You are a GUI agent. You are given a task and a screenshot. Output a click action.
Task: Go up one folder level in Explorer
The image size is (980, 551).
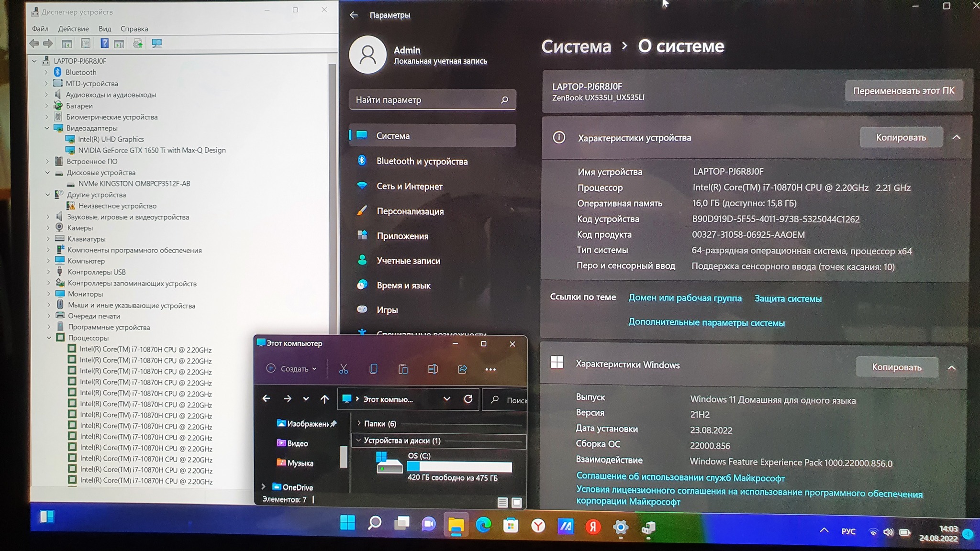[x=324, y=399]
